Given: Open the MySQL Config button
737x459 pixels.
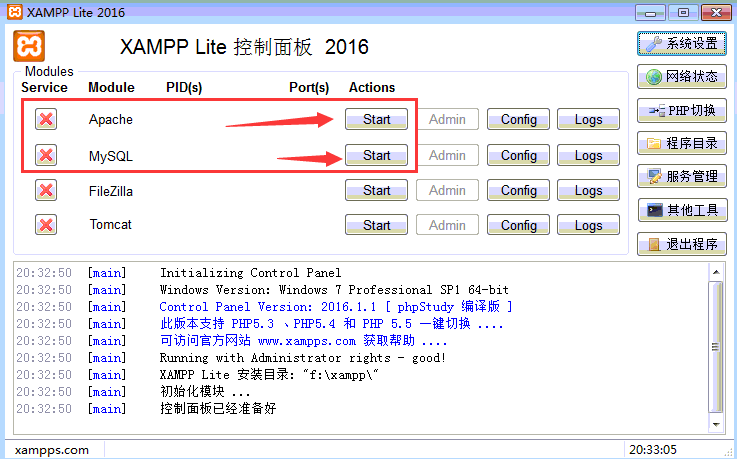Looking at the screenshot, I should (x=518, y=155).
